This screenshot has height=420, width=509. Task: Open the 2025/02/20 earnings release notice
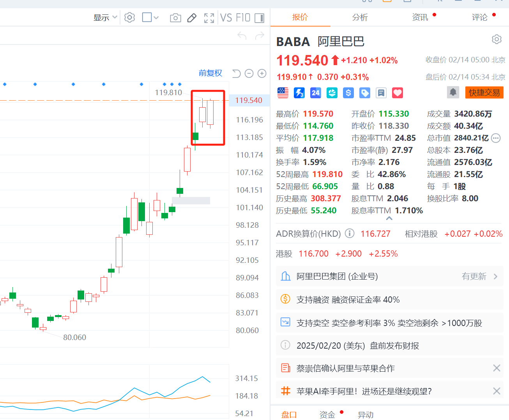(x=389, y=346)
